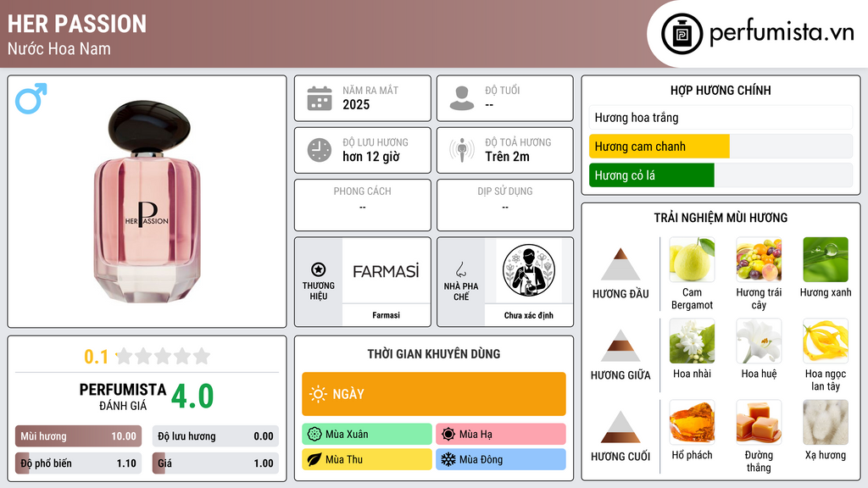Click the perfumer illustration Chưa xác định
Image resolution: width=868 pixels, height=488 pixels.
[529, 270]
